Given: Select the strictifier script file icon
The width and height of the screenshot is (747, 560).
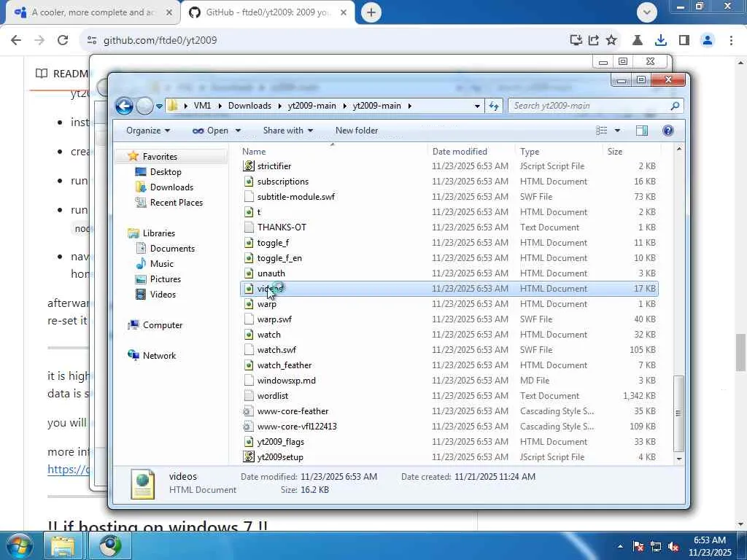Looking at the screenshot, I should click(248, 166).
